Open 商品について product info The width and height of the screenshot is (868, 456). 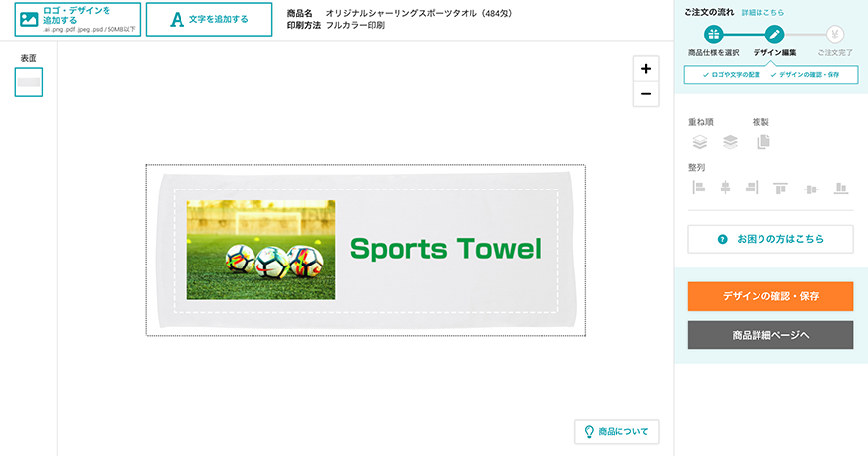pos(616,431)
